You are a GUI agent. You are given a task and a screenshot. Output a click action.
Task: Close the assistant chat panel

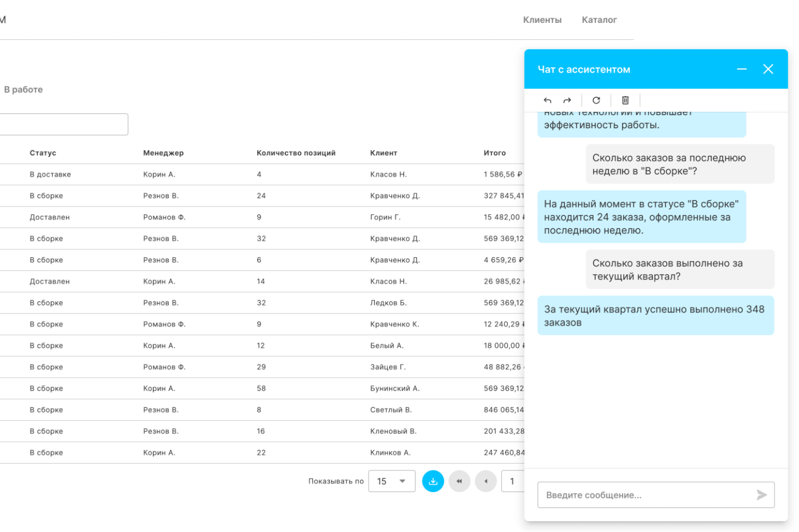pyautogui.click(x=768, y=69)
